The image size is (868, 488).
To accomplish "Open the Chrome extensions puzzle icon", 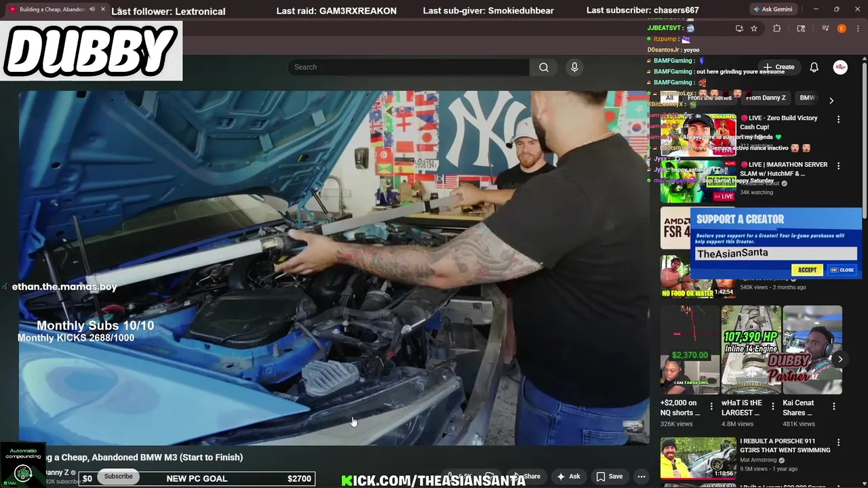I will [777, 28].
